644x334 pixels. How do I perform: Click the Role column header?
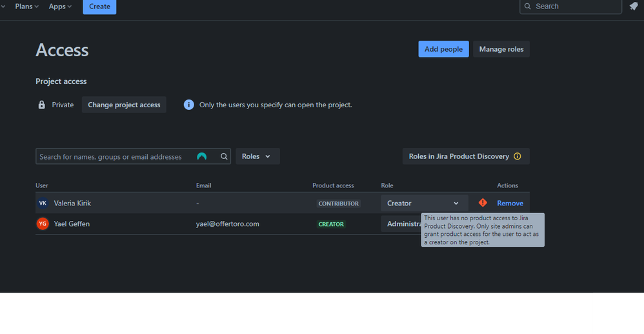[387, 185]
